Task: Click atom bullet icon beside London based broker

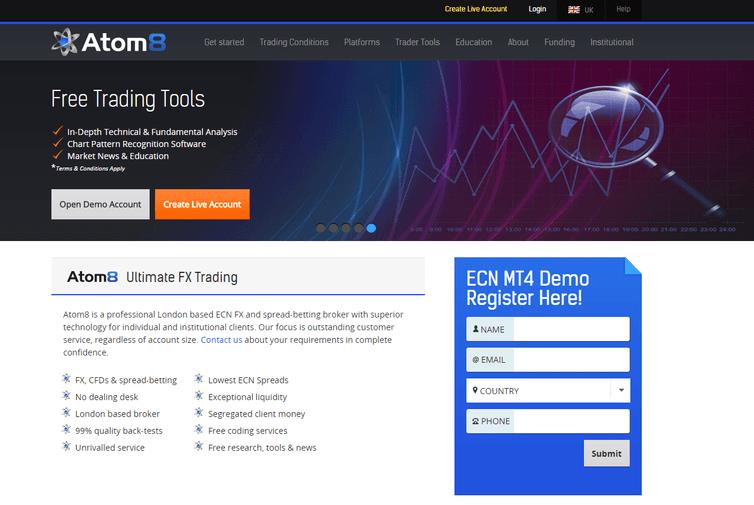Action: (x=66, y=413)
